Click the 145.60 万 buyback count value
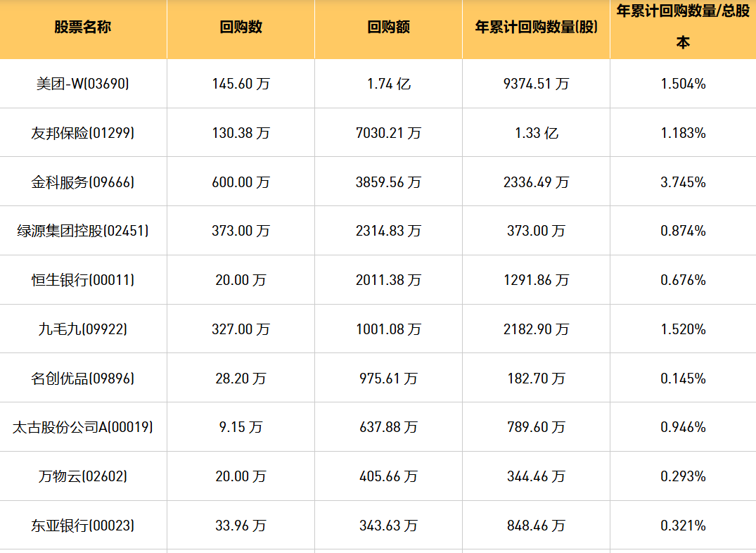Screen dimensions: 756x553 (241, 84)
